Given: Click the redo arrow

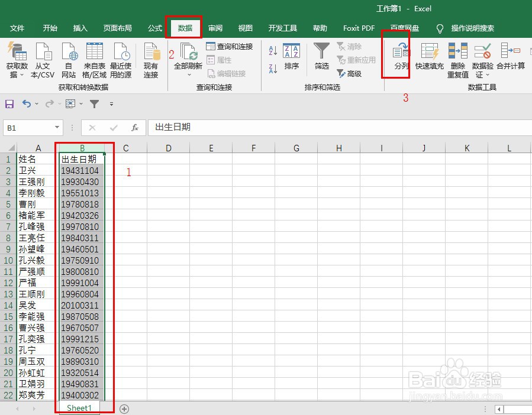Looking at the screenshot, I should (50, 103).
